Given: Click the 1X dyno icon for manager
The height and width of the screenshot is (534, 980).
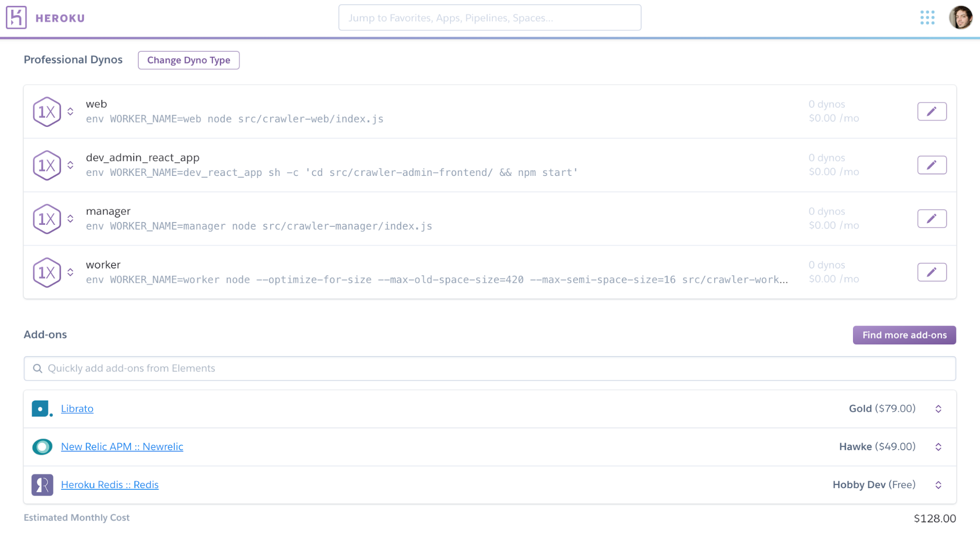Looking at the screenshot, I should point(47,218).
